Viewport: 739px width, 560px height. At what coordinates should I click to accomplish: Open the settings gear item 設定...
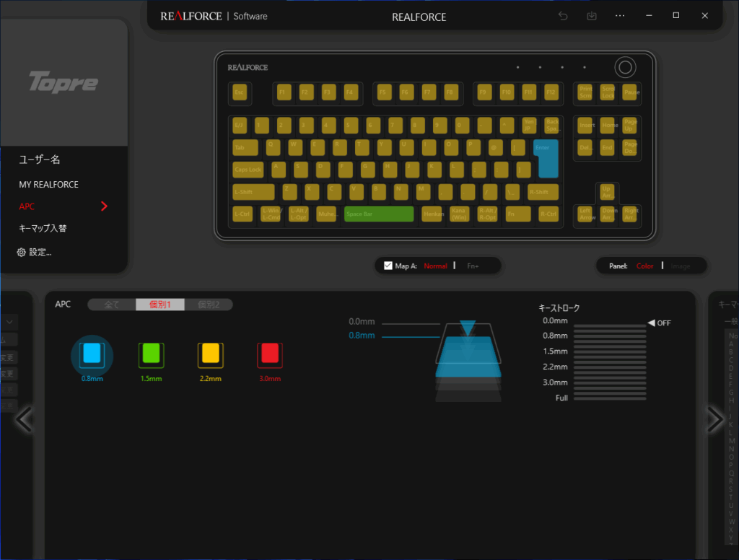click(x=35, y=252)
